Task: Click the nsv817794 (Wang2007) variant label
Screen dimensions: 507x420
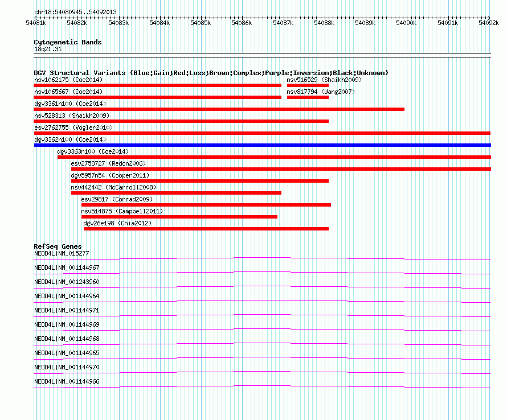Action: [x=321, y=92]
